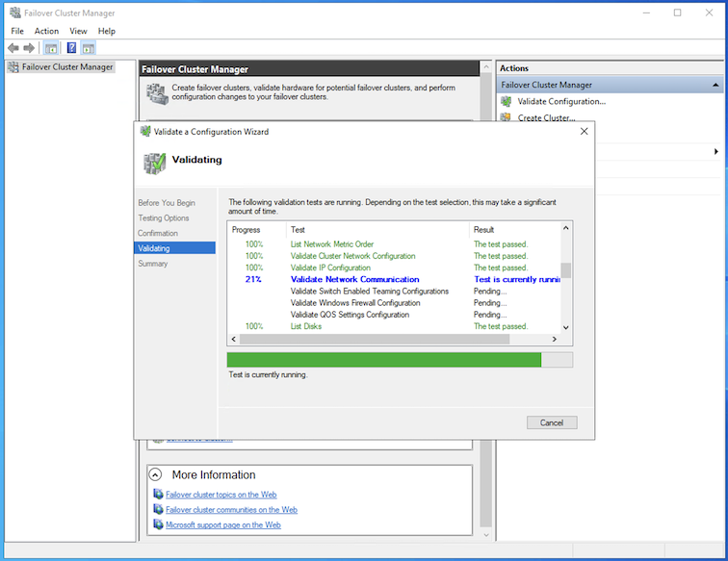Click the 21% progress value

(x=253, y=279)
